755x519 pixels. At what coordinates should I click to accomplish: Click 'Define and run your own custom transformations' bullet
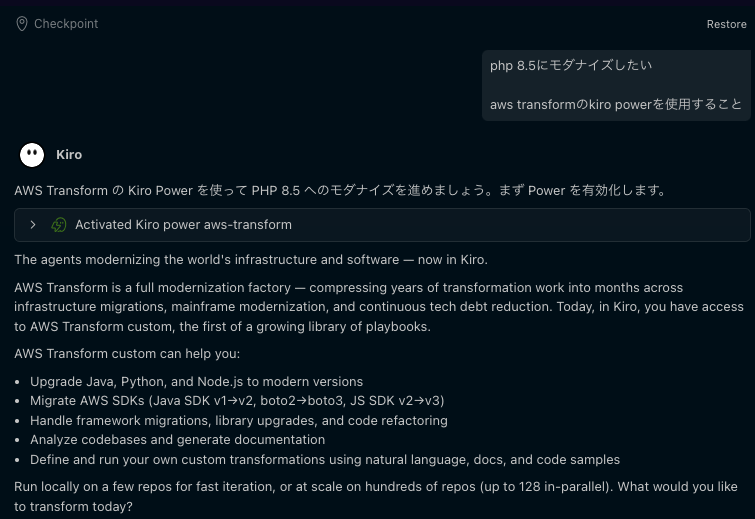324,460
